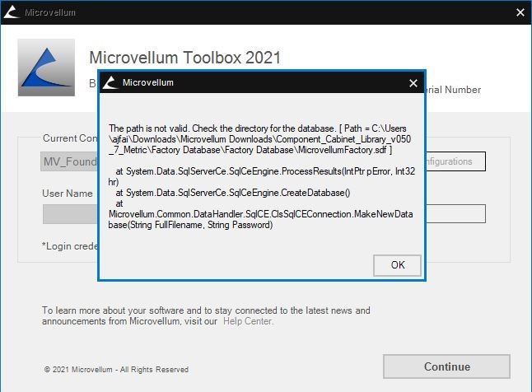Click the 'path is not valid' error message
532x392 pixels.
click(262, 140)
